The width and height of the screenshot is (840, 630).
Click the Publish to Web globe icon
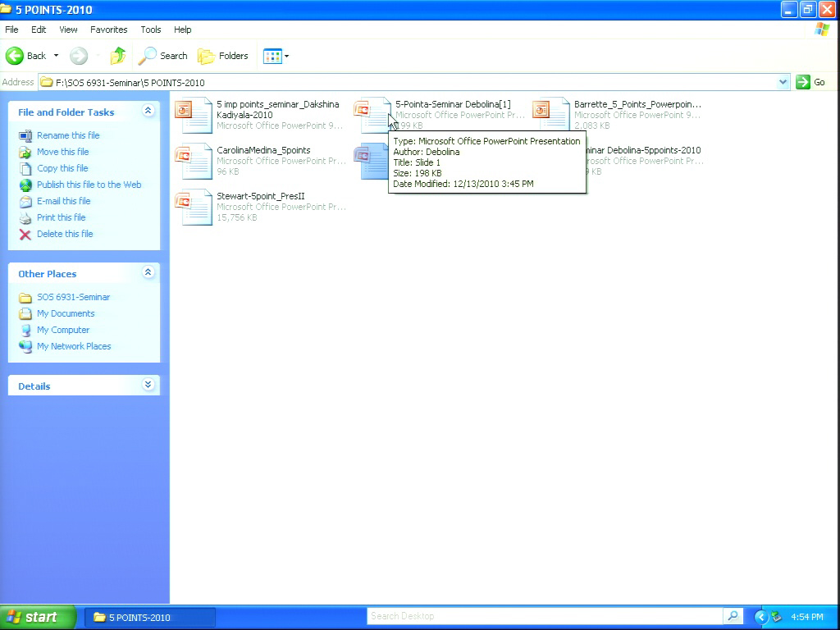(25, 185)
